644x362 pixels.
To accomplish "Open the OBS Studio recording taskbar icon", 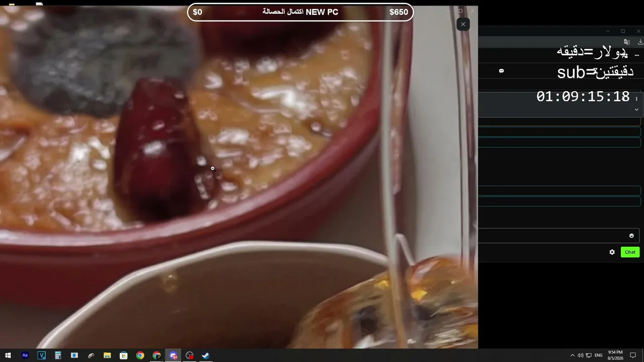I will (190, 355).
